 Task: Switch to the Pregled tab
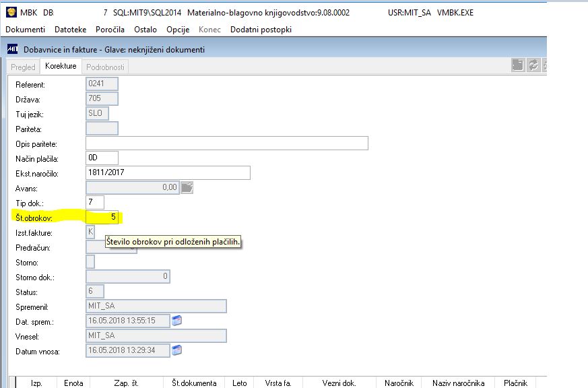tap(23, 67)
